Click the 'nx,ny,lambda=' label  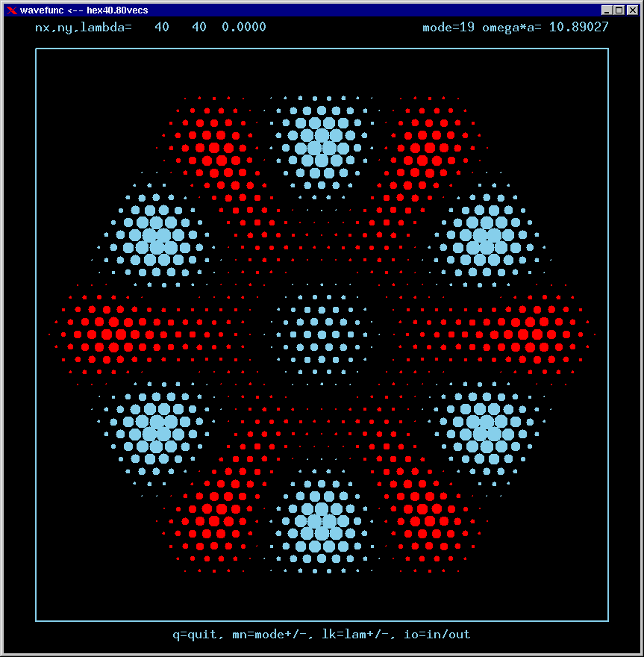(x=84, y=27)
